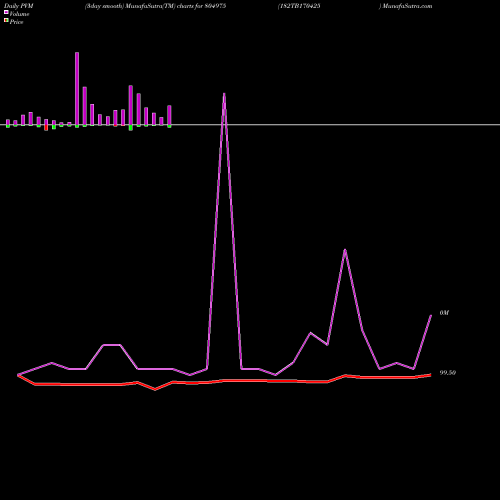
Task: Click the tallest magenta volume bar
Action: [77, 89]
